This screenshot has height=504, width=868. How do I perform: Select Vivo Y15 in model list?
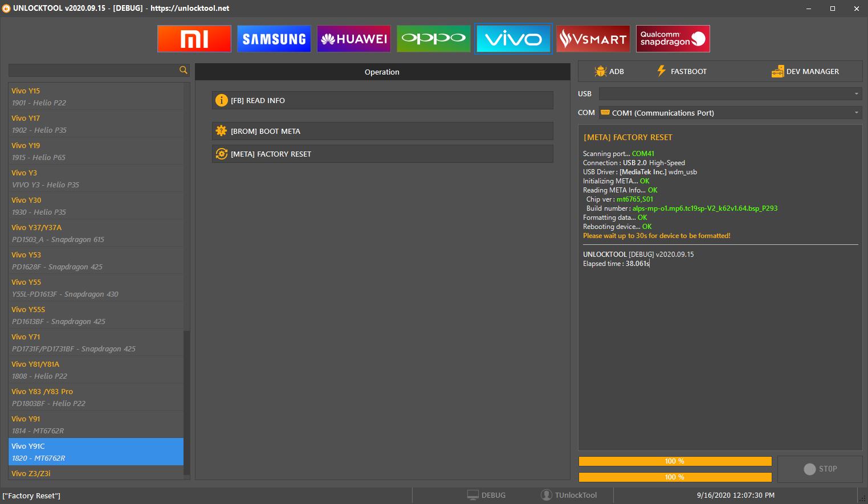96,96
